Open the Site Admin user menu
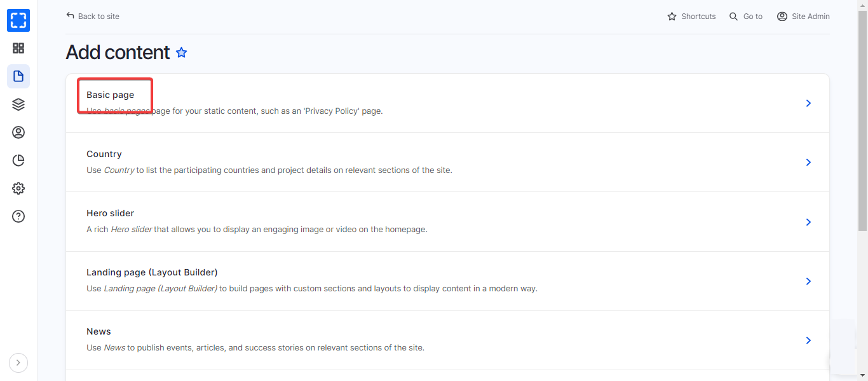This screenshot has width=868, height=381. point(803,17)
